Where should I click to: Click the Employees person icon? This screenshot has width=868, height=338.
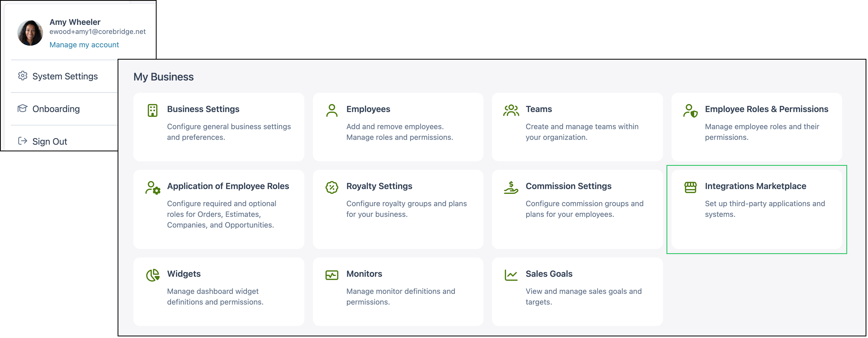point(332,110)
